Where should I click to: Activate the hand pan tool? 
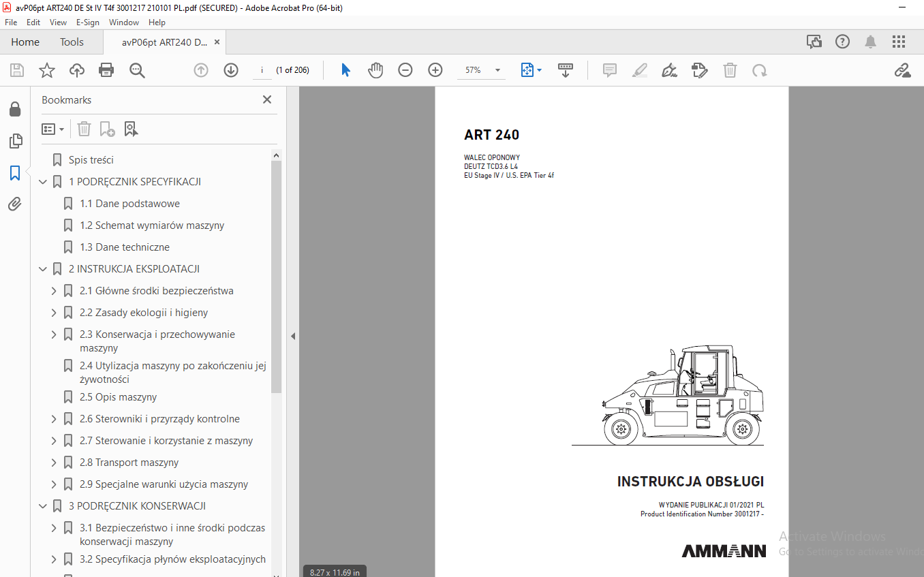[375, 70]
